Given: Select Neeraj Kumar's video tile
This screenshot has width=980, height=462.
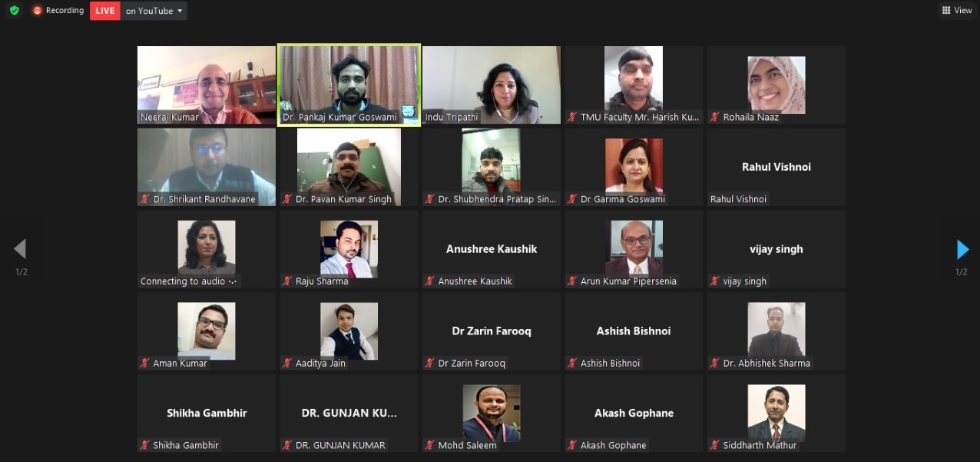Looking at the screenshot, I should tap(207, 85).
